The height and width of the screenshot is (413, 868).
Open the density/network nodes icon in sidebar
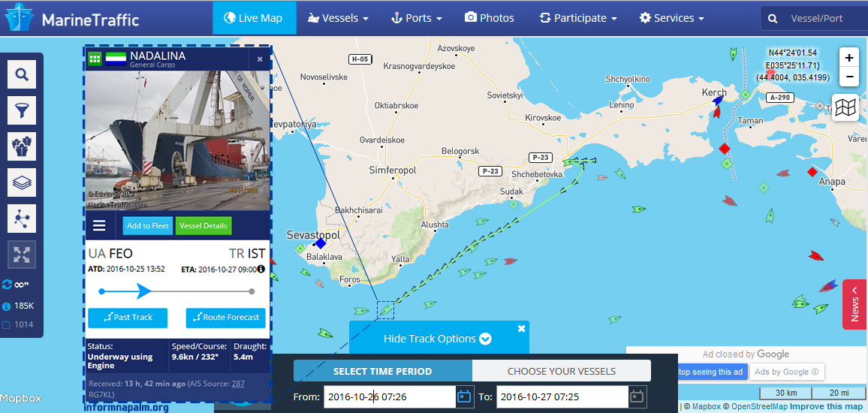point(22,219)
